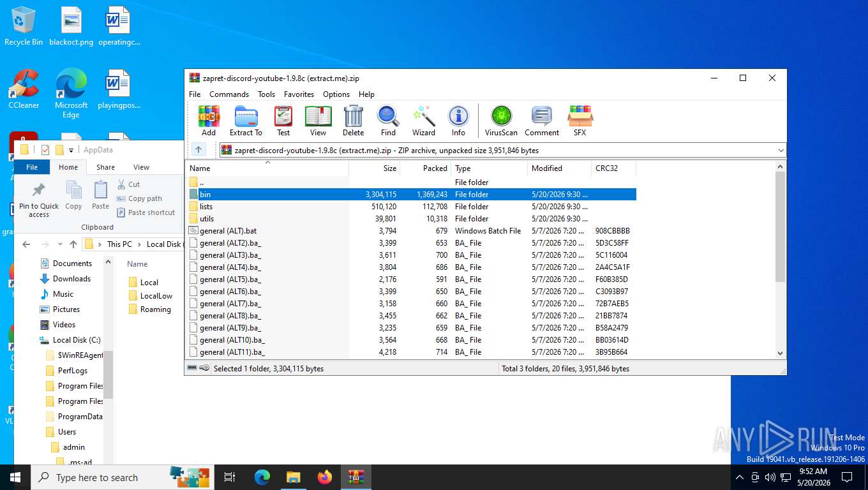Sort by the Name column header
868x490 pixels.
(267, 168)
